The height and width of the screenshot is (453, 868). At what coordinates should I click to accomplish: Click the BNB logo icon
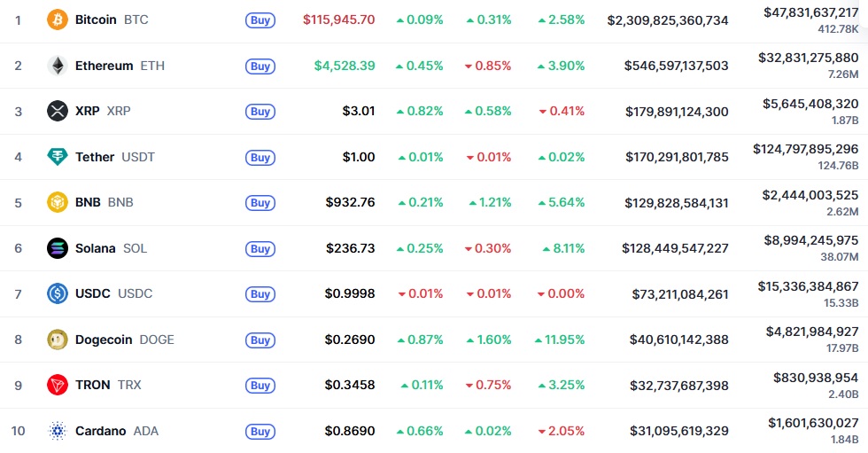tap(58, 203)
